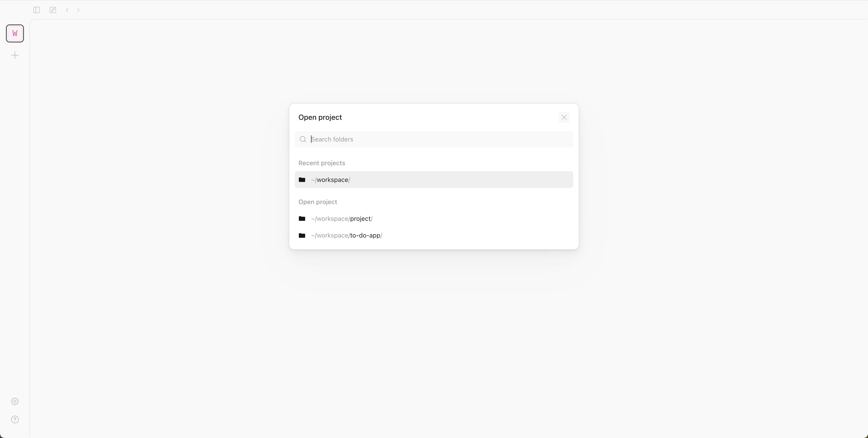
Task: Click the folder icon beside ~/workspace/project/
Action: (302, 218)
